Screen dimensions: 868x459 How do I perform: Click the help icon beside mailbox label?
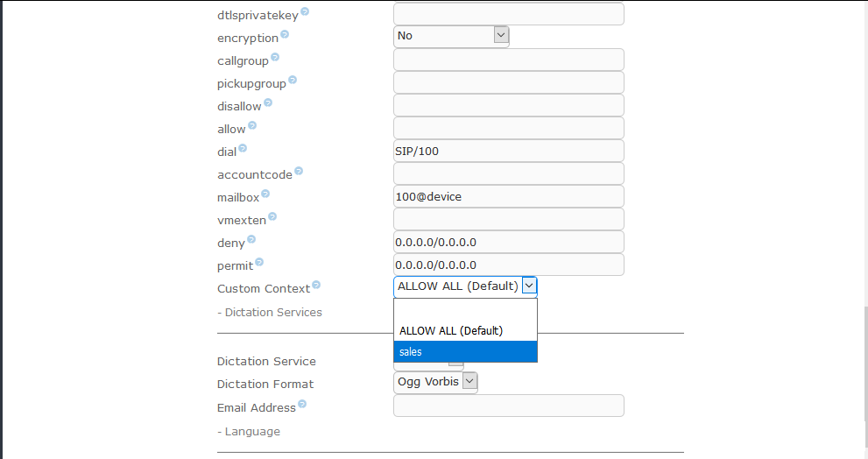pos(265,194)
